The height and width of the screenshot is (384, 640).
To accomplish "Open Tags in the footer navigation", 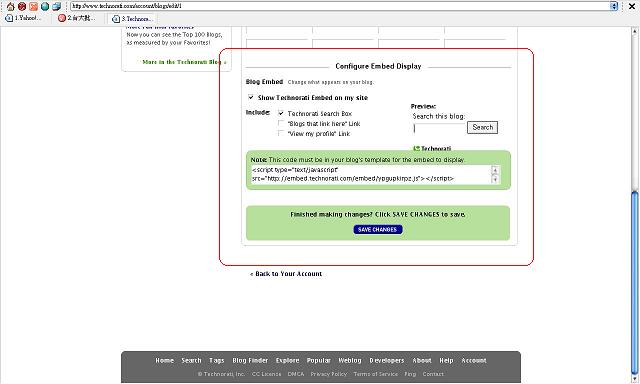I will pyautogui.click(x=217, y=360).
